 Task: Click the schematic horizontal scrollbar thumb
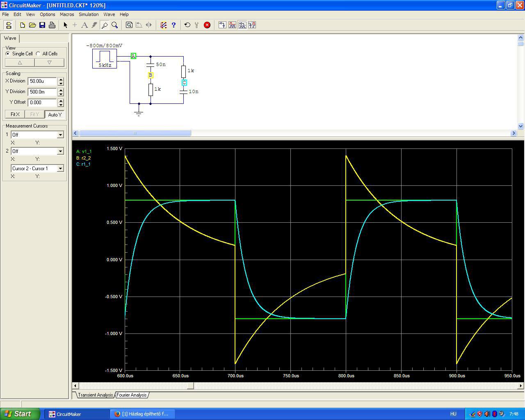click(135, 133)
